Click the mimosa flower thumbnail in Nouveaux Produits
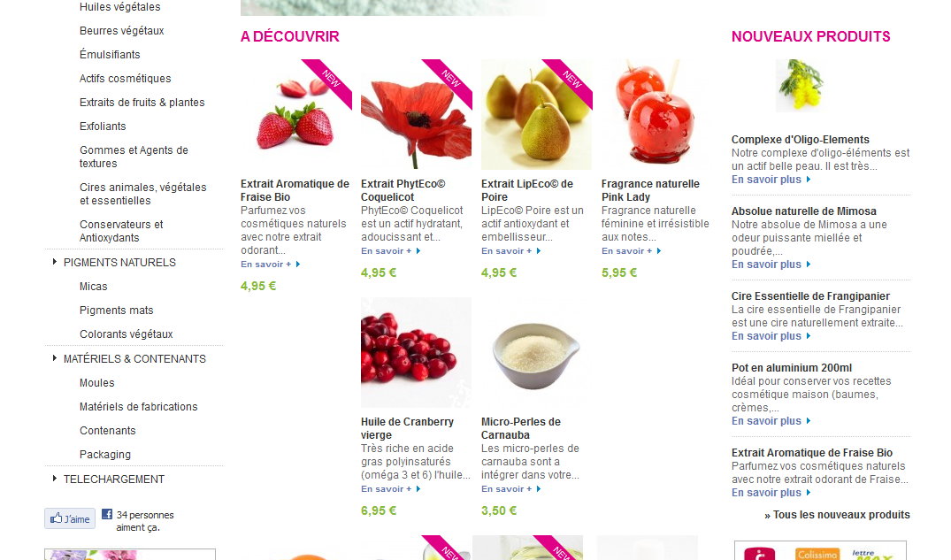The image size is (951, 560). tap(801, 86)
